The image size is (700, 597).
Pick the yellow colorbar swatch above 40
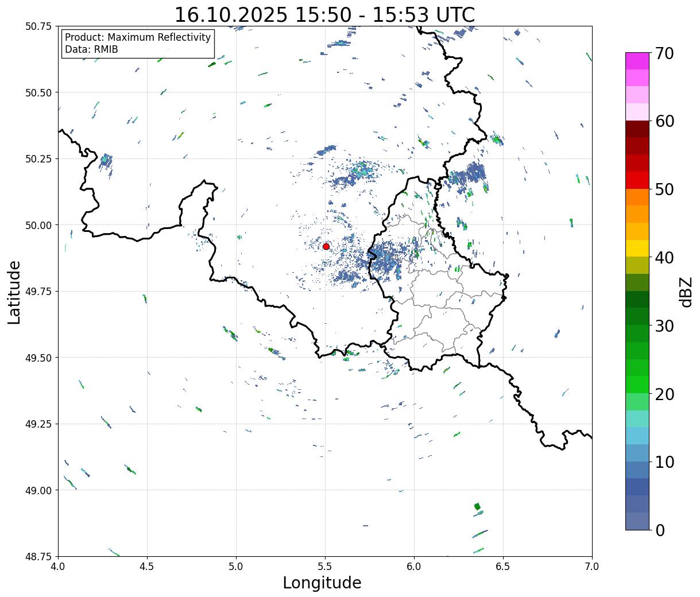pyautogui.click(x=637, y=248)
